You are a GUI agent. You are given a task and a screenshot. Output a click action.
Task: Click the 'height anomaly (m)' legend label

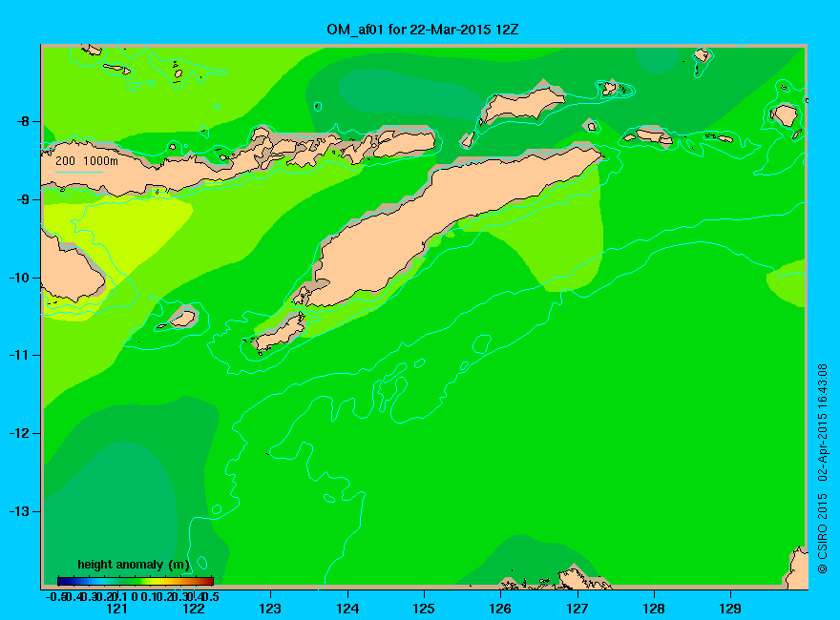[134, 565]
